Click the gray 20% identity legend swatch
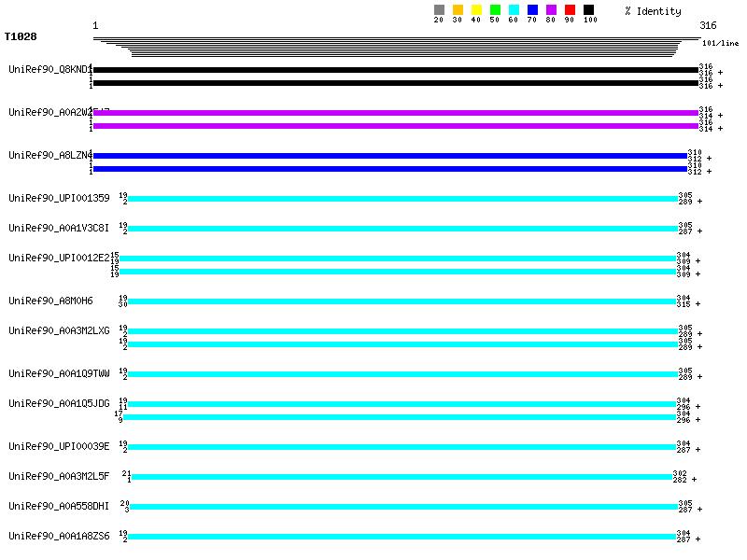Image resolution: width=747 pixels, height=560 pixels. point(439,10)
